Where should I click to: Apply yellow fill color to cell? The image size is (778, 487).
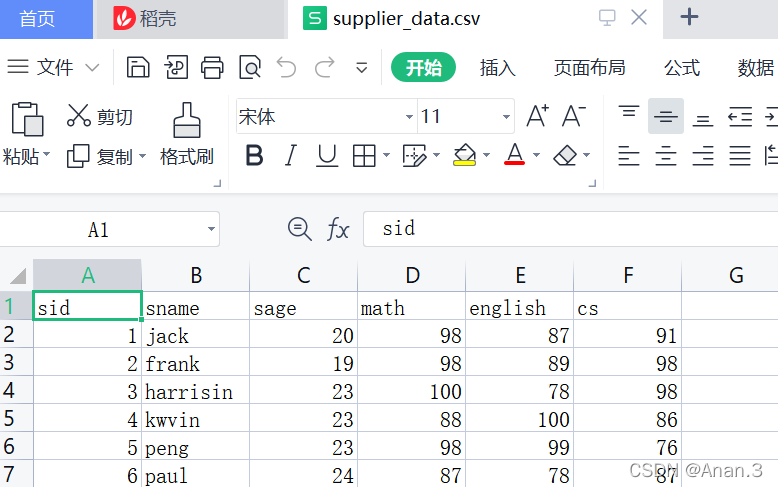[465, 155]
